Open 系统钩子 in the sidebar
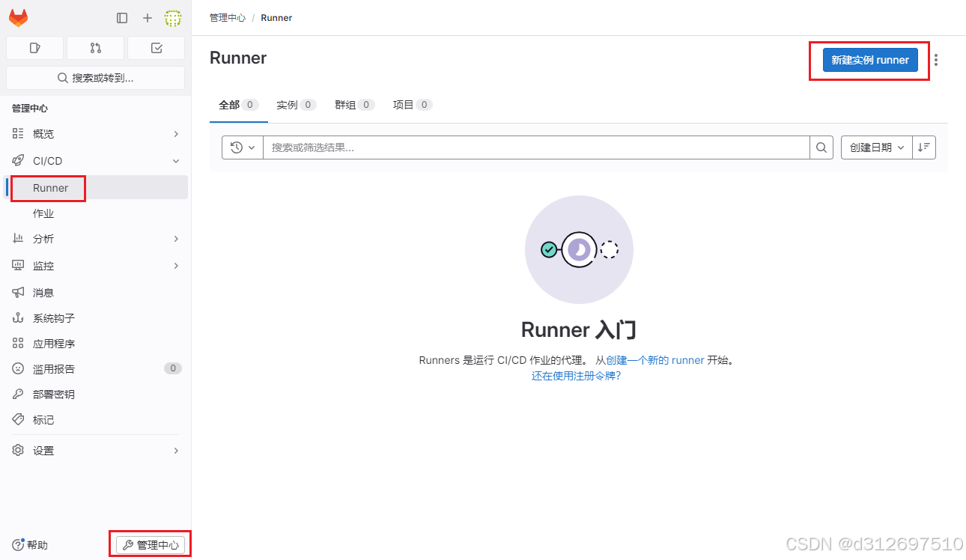The image size is (966, 560). (x=95, y=318)
